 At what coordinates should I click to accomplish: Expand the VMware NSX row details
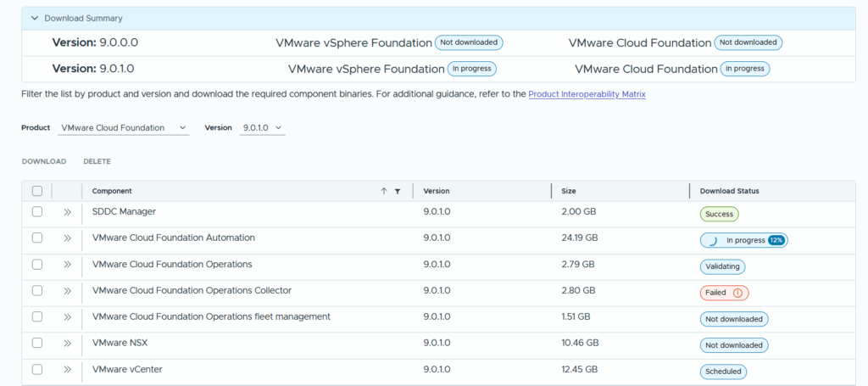point(67,344)
